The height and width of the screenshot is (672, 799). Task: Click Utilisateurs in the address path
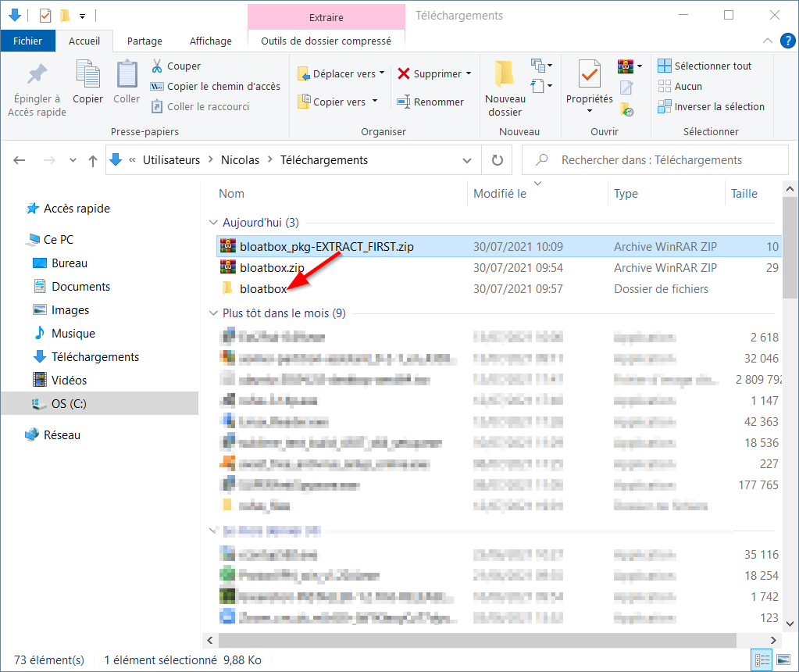[171, 160]
